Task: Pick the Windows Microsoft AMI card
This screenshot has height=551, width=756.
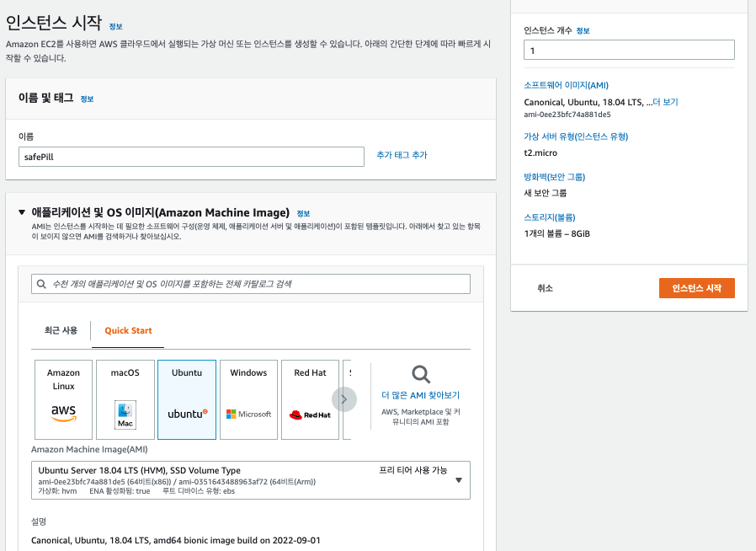Action: [248, 399]
